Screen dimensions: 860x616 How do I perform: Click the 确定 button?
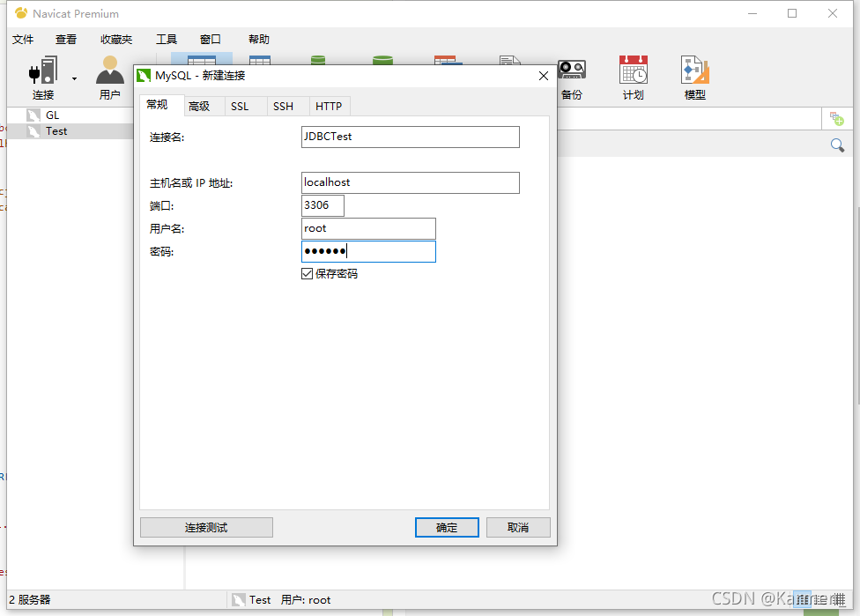[447, 528]
